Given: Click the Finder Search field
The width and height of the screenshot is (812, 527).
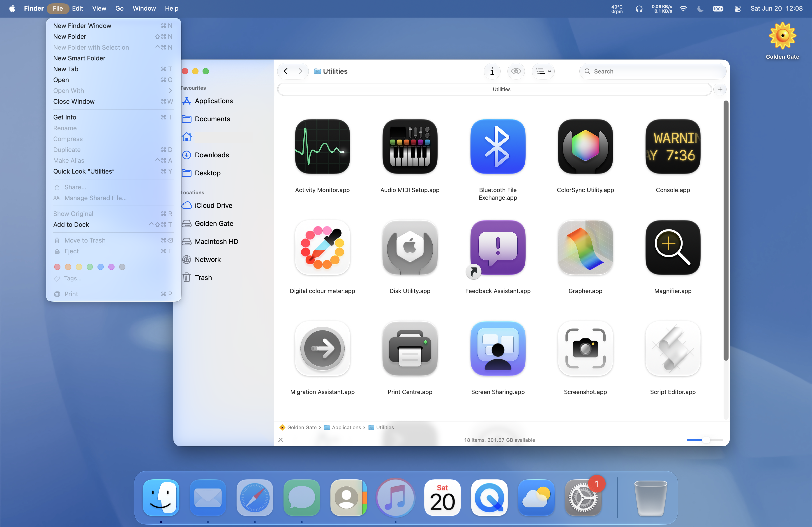Looking at the screenshot, I should (653, 71).
